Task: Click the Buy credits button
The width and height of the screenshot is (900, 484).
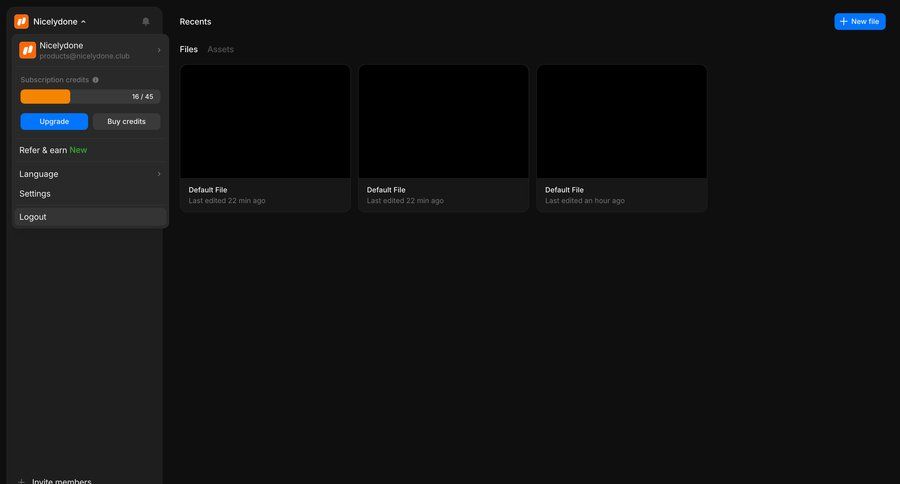Action: click(x=126, y=121)
